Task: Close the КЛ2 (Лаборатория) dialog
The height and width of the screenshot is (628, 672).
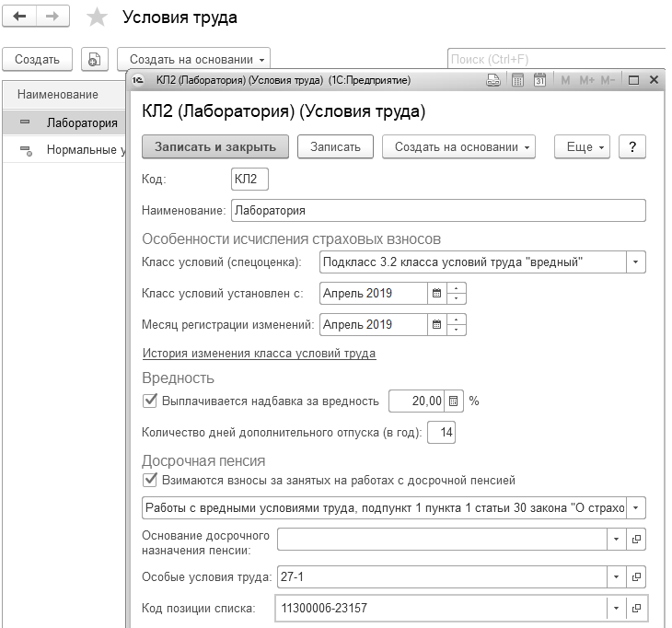Action: (654, 80)
